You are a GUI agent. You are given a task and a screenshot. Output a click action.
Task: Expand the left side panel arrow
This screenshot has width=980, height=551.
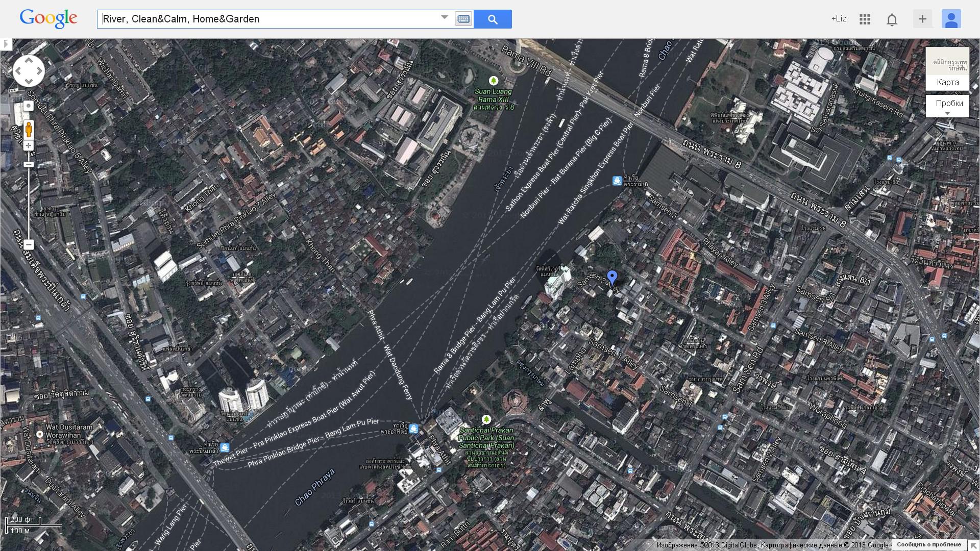tap(6, 44)
